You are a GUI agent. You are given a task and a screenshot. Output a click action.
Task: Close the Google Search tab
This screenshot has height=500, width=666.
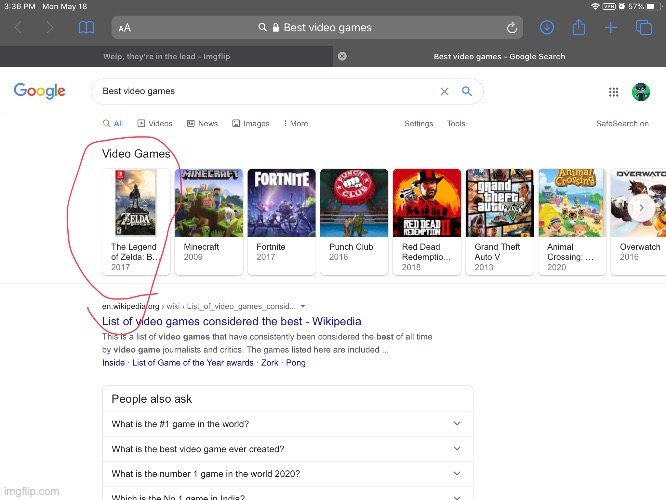342,56
